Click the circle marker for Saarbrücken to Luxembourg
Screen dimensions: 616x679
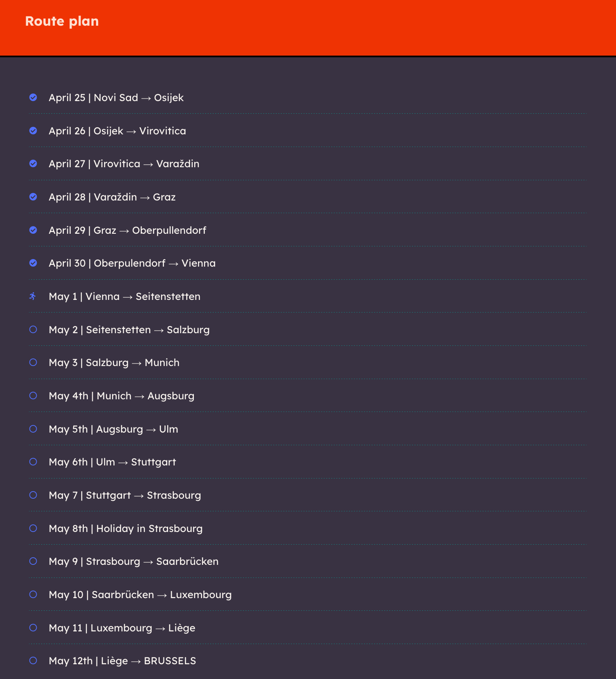(33, 594)
